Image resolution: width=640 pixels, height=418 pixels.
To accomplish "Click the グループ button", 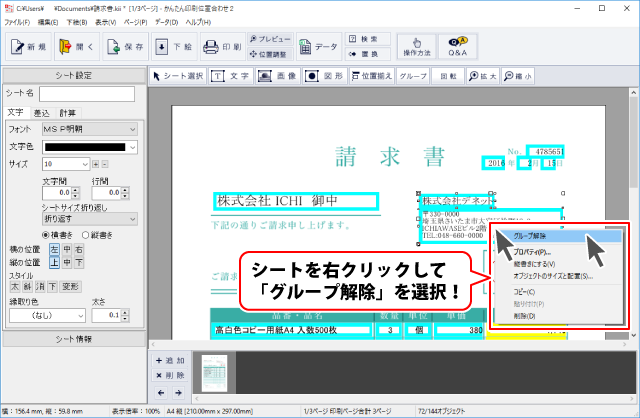I will coord(413,76).
